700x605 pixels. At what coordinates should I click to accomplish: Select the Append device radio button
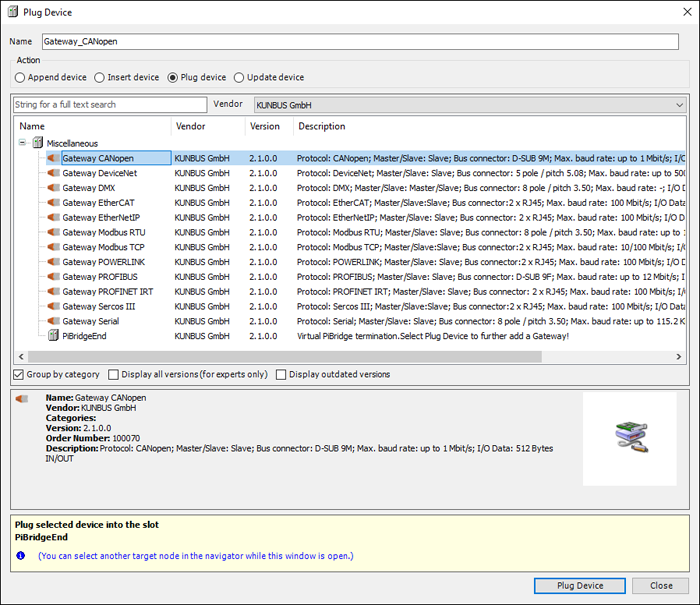(20, 77)
